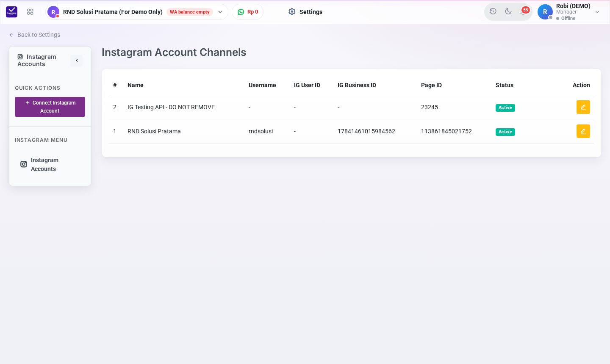Click the Robi (DEMO) user name
Screen dimensions: 610x364
click(573, 6)
